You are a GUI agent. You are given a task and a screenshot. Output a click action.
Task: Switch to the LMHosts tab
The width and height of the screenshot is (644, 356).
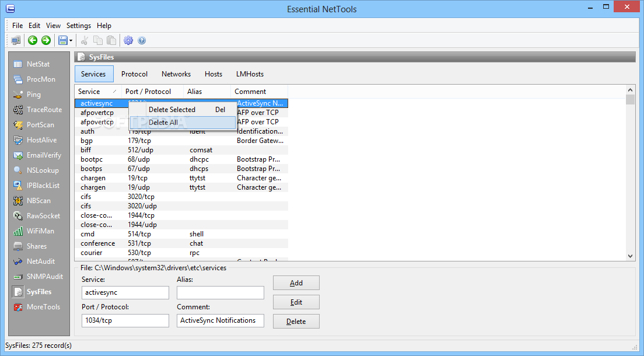click(250, 74)
